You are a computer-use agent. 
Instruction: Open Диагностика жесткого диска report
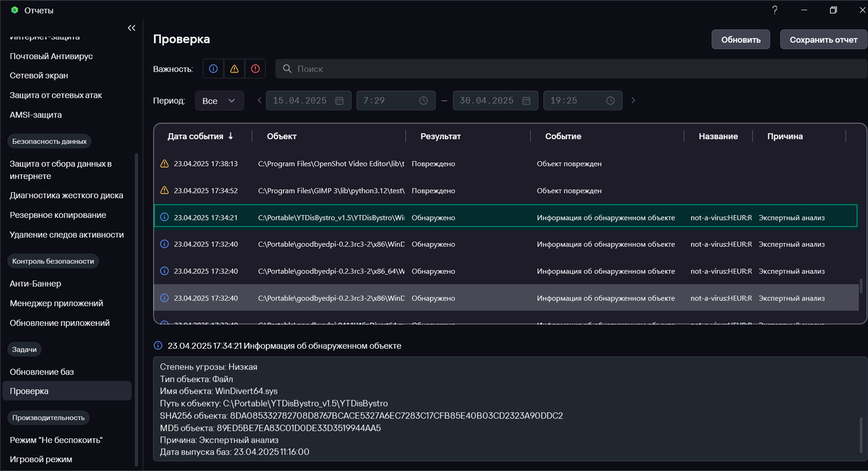point(66,195)
